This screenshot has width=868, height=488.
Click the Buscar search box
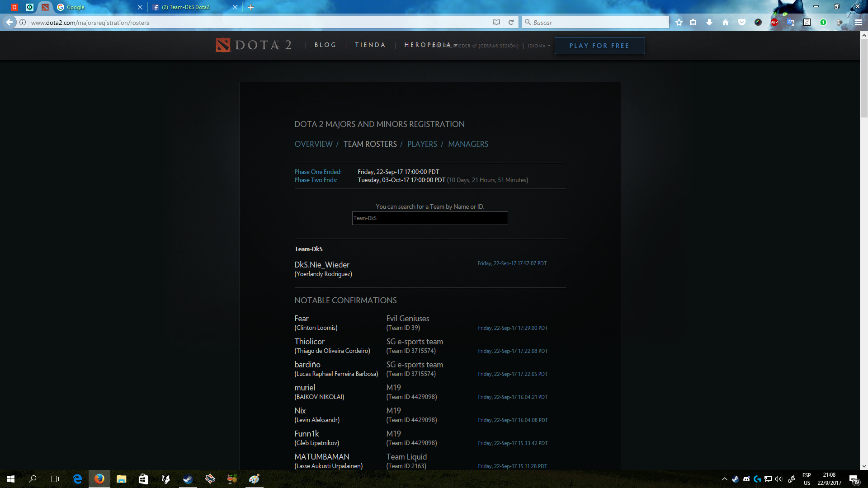(x=595, y=23)
